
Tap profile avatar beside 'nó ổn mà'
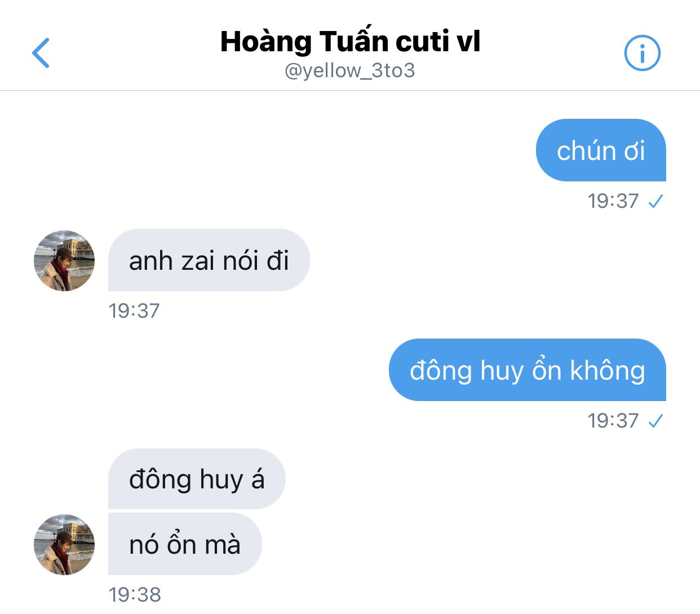pos(64,544)
